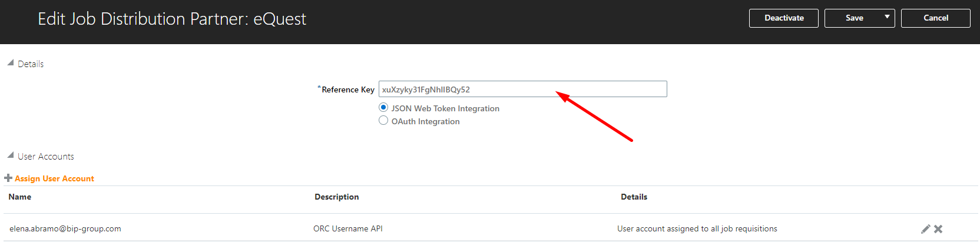This screenshot has height=252, width=980.
Task: Click the Name column header
Action: (x=20, y=197)
